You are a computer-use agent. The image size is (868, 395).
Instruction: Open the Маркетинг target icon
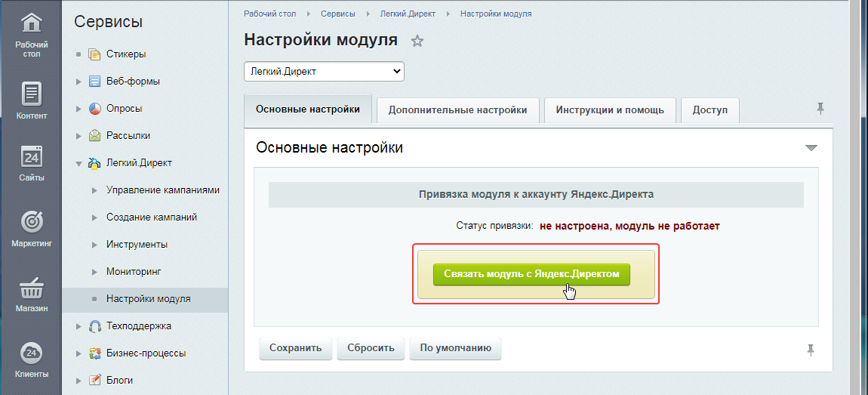point(32,221)
